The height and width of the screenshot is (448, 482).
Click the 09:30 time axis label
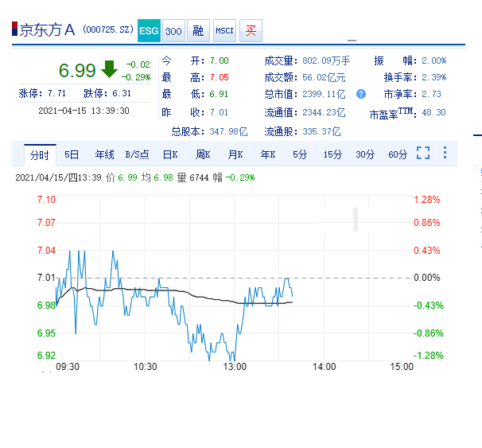tap(68, 367)
